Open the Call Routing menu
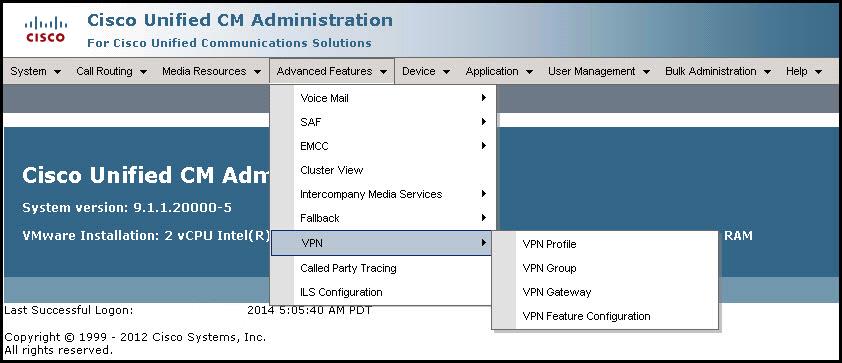Screen dimensions: 842x363 [112, 71]
